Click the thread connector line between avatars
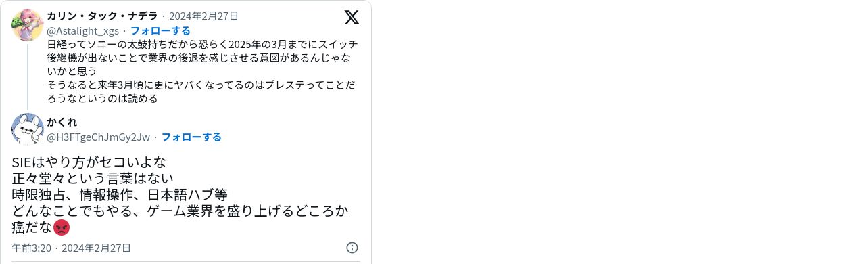 tap(28, 76)
